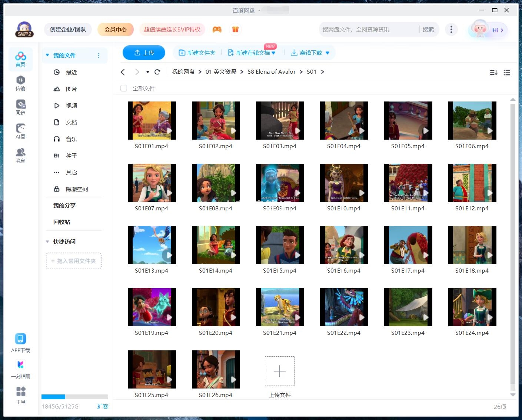Image resolution: width=522 pixels, height=420 pixels.
Task: Open the S01E13.mp4 video thumbnail
Action: coord(152,245)
